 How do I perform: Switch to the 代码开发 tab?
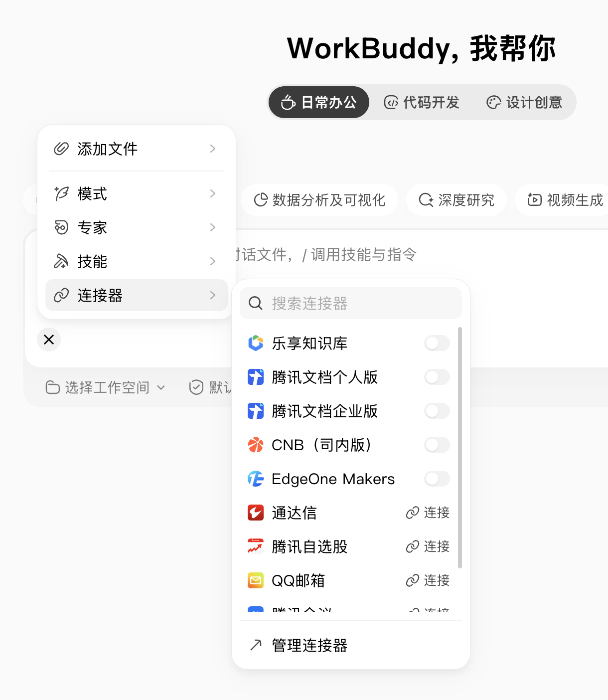pos(422,102)
